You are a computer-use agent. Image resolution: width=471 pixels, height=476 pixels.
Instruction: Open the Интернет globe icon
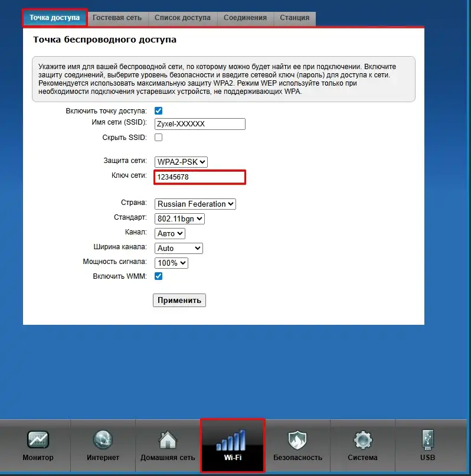pos(103,441)
